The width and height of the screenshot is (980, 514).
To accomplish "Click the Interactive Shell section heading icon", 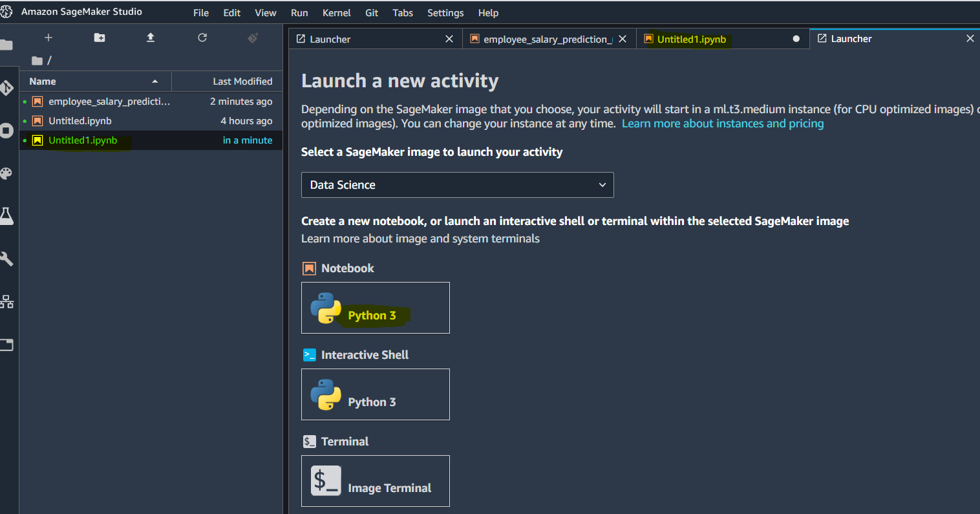I will point(310,355).
